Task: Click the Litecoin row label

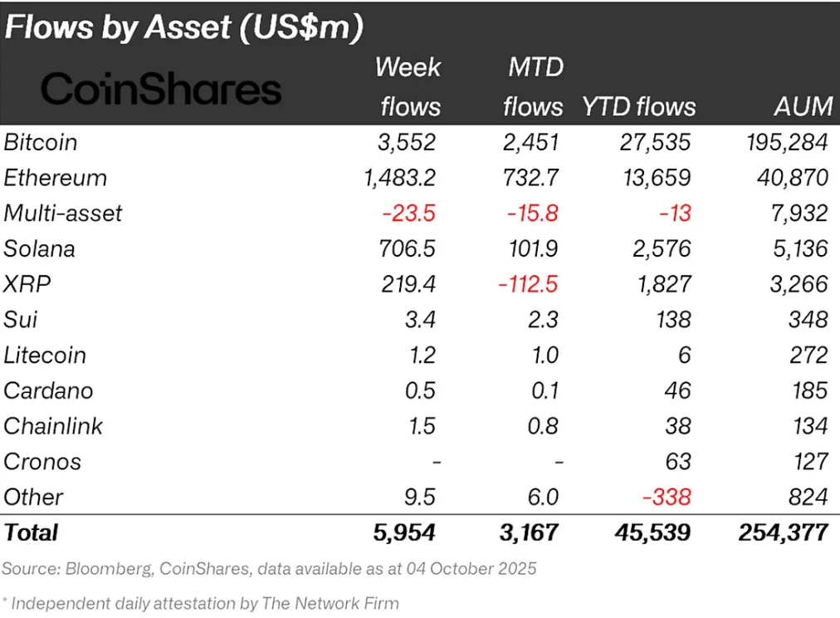Action: click(45, 356)
